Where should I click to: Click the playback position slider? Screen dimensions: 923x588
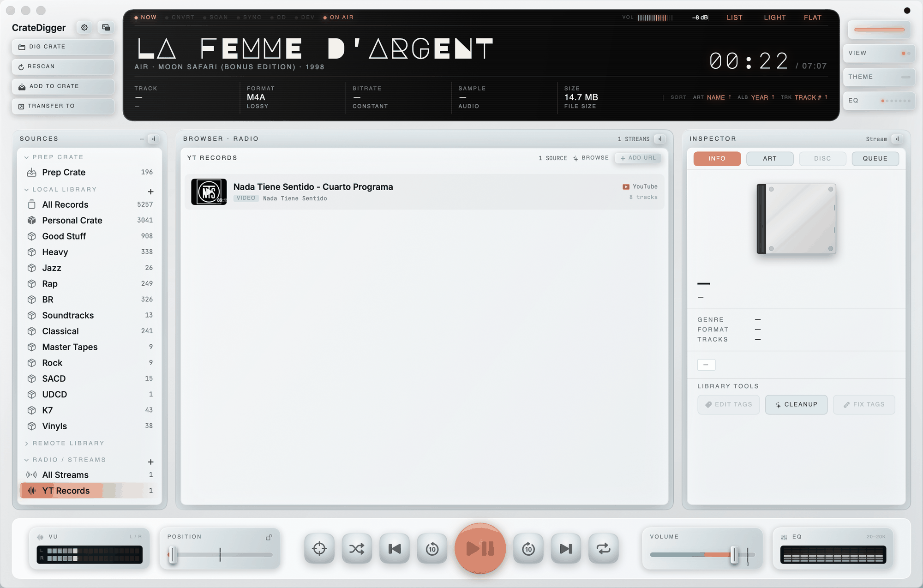220,554
